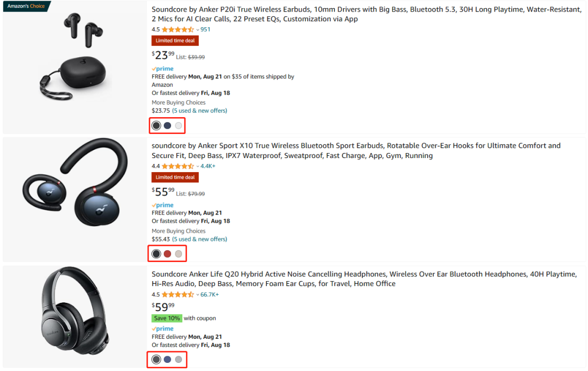
Task: Select the red color swatch for Sport X10
Action: click(168, 254)
